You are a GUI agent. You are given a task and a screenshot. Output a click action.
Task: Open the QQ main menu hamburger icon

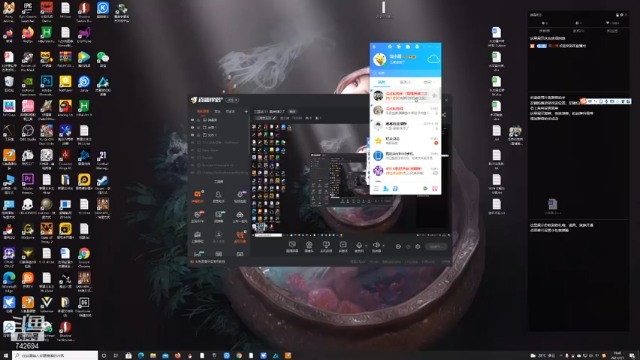[376, 189]
